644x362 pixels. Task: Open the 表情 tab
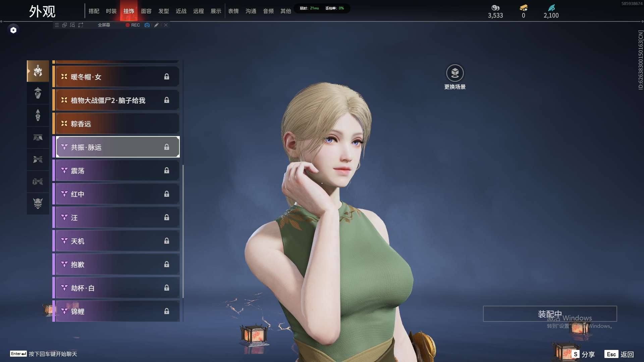click(x=233, y=11)
